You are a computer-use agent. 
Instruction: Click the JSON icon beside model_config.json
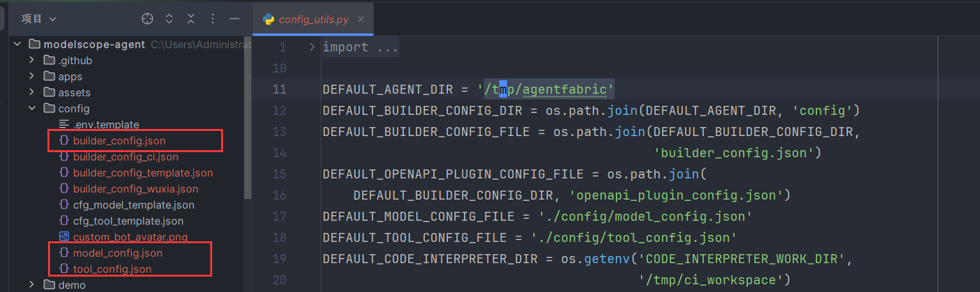coord(63,253)
